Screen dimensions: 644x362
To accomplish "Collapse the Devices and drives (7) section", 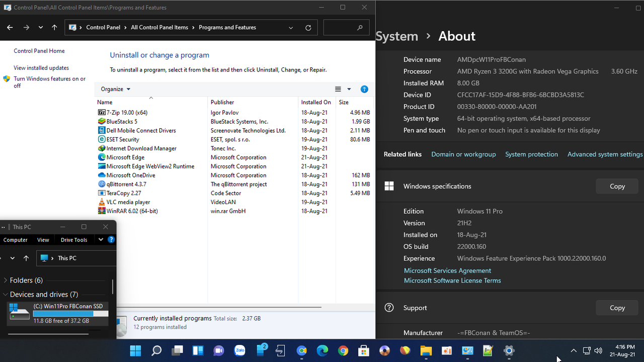I will [5, 294].
